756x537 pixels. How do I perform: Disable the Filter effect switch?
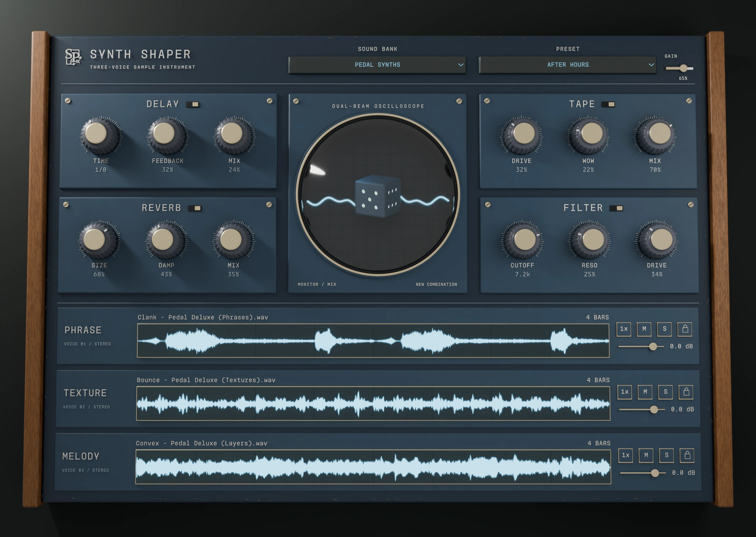pos(616,208)
